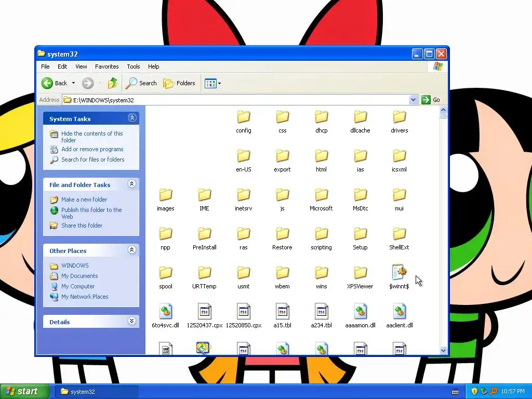Open the File menu
Screen dimensions: 532x399
[45, 66]
